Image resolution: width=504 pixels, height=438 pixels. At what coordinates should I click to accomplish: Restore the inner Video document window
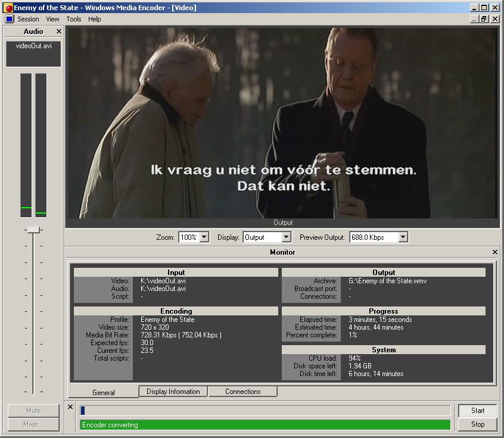pyautogui.click(x=484, y=19)
